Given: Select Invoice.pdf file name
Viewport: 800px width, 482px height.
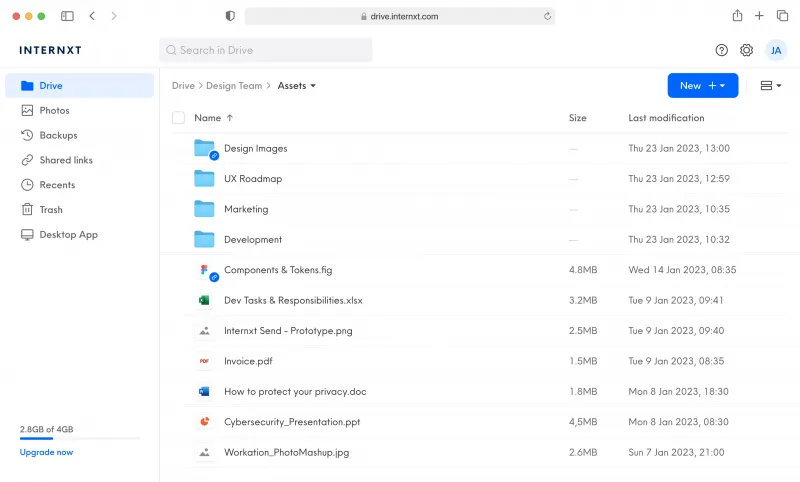Looking at the screenshot, I should (x=248, y=361).
